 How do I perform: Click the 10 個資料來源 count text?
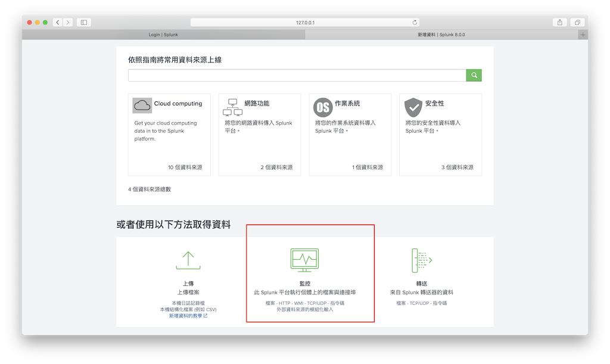pyautogui.click(x=185, y=167)
